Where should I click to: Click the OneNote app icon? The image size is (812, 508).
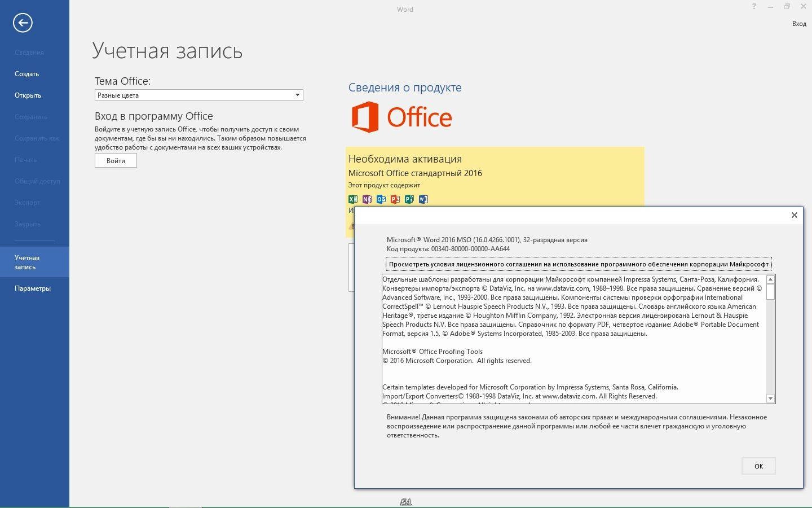[367, 199]
